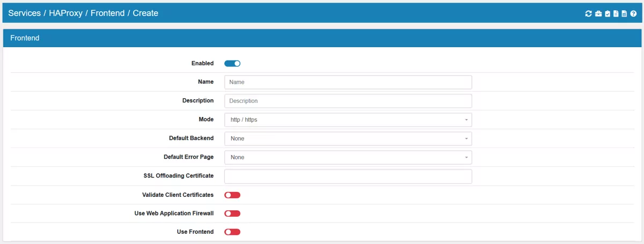
Task: Click Create in the breadcrumb path
Action: coord(146,13)
